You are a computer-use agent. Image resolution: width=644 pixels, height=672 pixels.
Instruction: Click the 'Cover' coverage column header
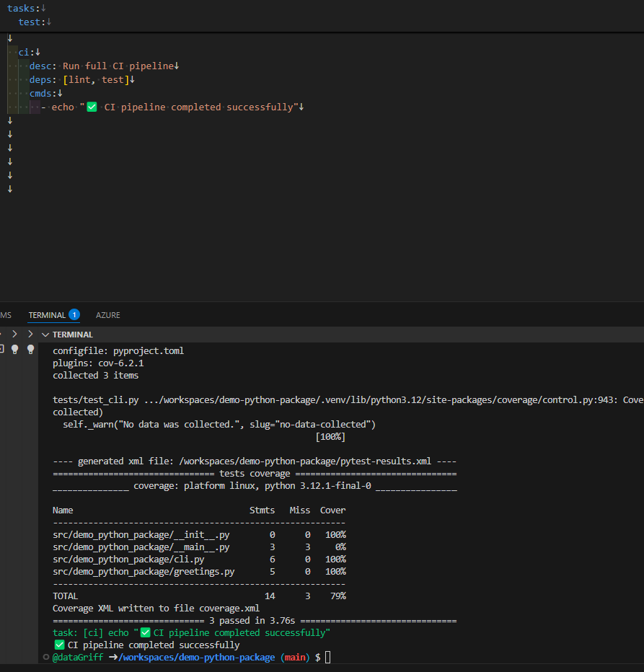pyautogui.click(x=332, y=510)
